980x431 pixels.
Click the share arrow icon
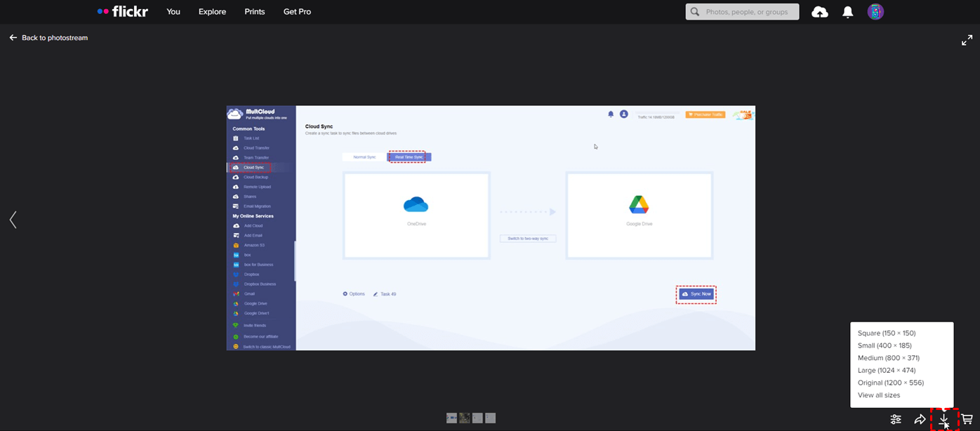click(x=920, y=419)
